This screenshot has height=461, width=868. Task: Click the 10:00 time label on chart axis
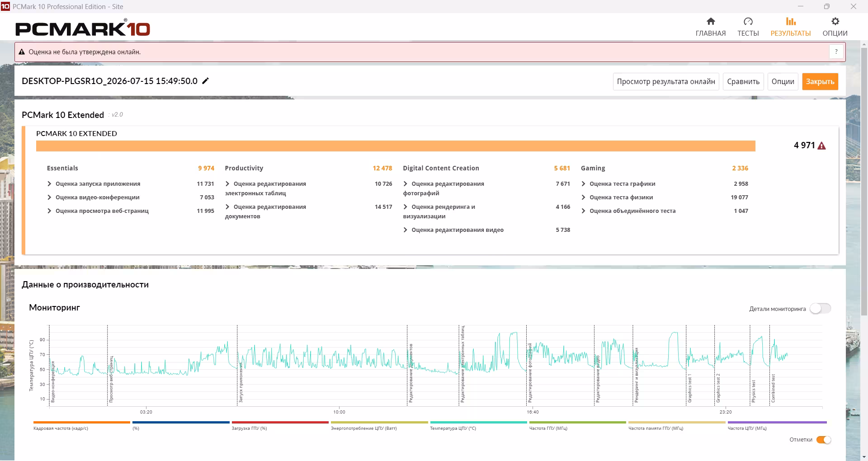340,412
